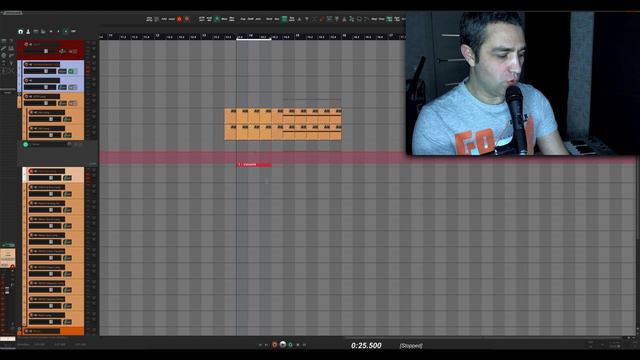640x360 pixels.
Task: Select the red item on the pink track lane
Action: [x=254, y=164]
